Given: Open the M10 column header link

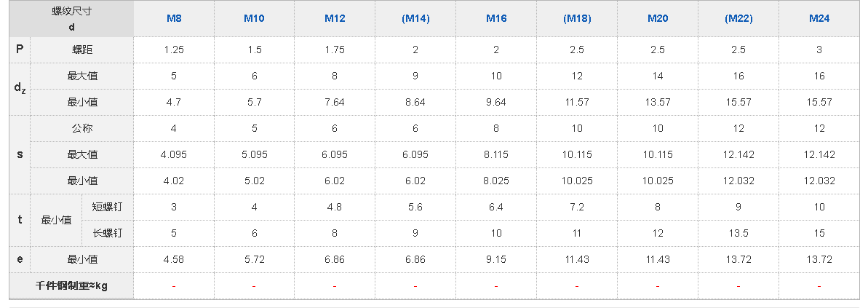Looking at the screenshot, I should pos(254,18).
